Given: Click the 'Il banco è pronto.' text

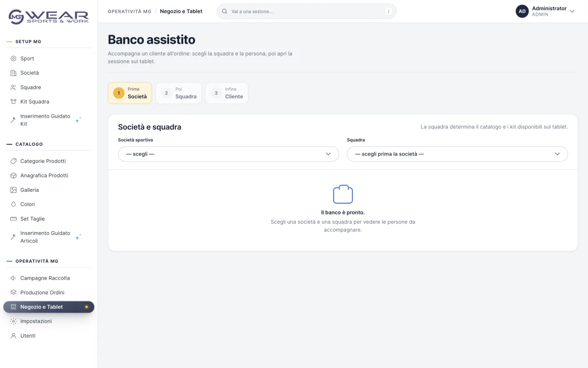Looking at the screenshot, I should (x=343, y=212).
